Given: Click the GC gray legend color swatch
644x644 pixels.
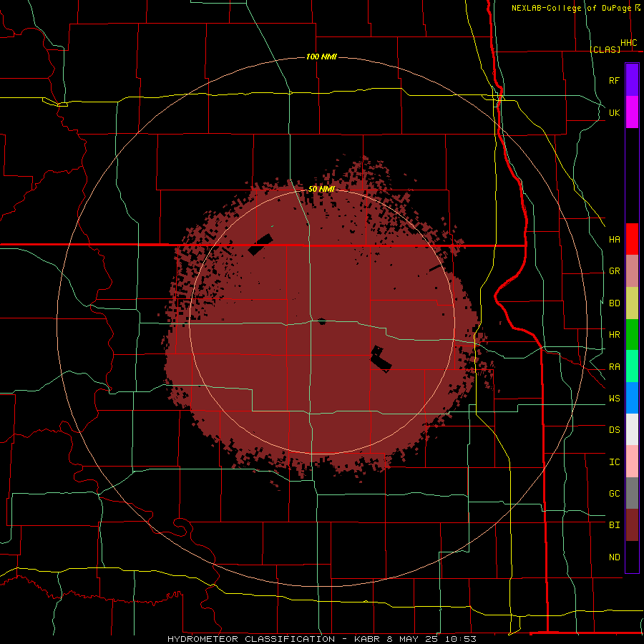Looking at the screenshot, I should [632, 493].
